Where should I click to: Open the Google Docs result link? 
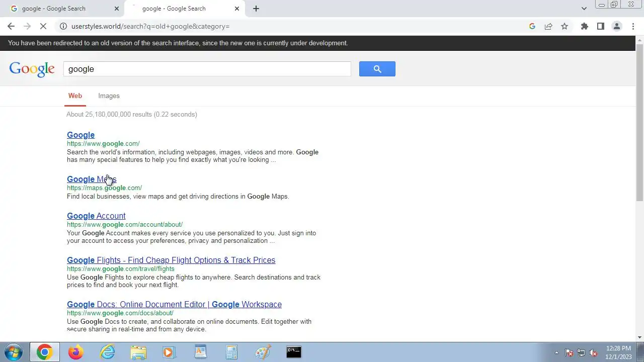point(174,304)
